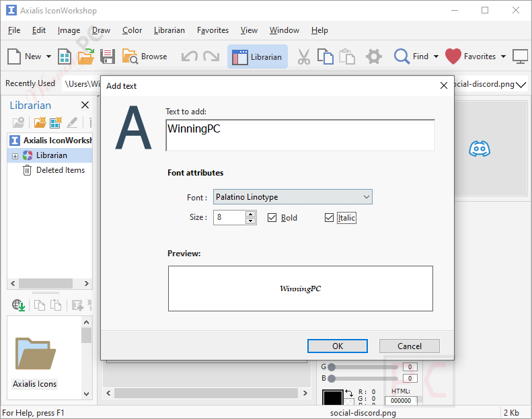532x419 pixels.
Task: Open the Edit menu
Action: coord(39,30)
